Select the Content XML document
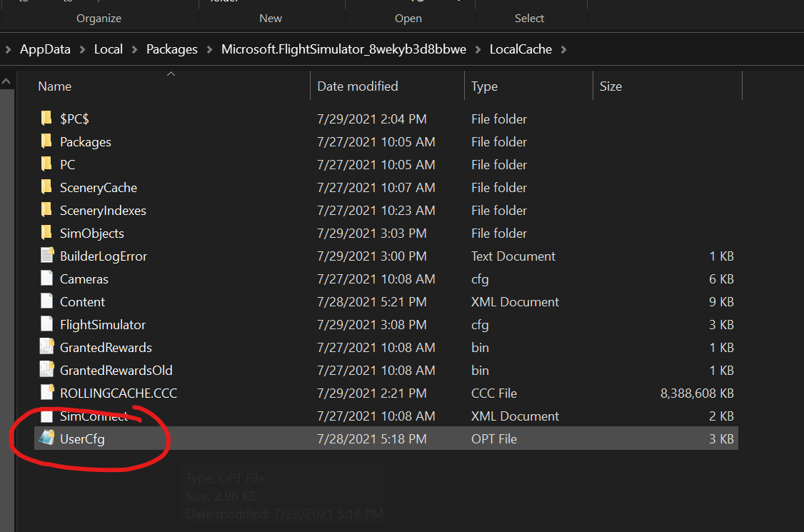The height and width of the screenshot is (532, 804). 82,301
